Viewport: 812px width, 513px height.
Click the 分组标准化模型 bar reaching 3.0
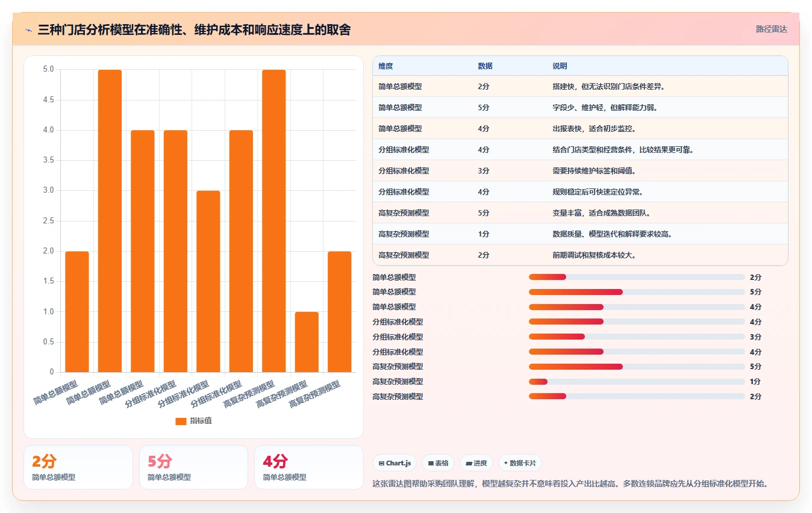tap(208, 281)
